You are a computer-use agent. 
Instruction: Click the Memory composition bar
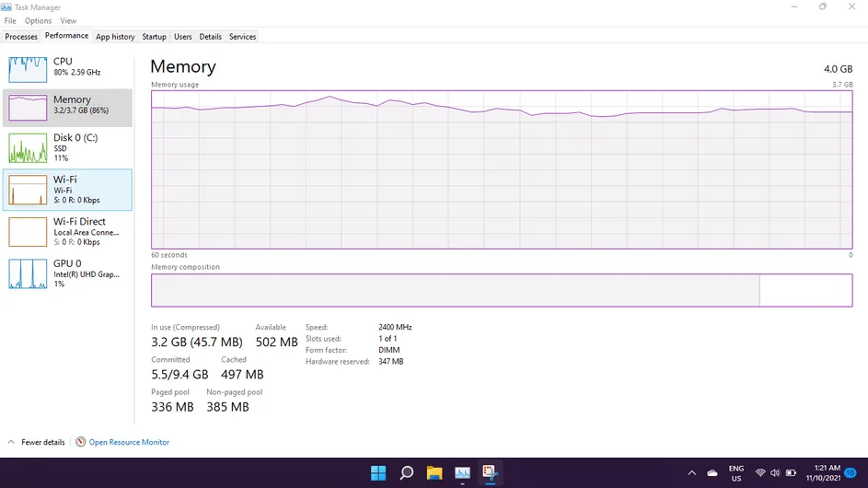click(x=455, y=290)
